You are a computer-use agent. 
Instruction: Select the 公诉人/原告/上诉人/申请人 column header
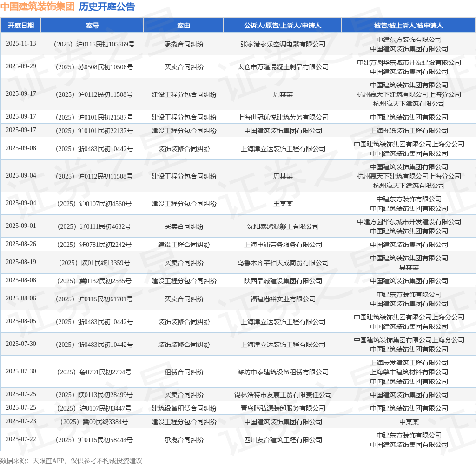pyautogui.click(x=283, y=26)
